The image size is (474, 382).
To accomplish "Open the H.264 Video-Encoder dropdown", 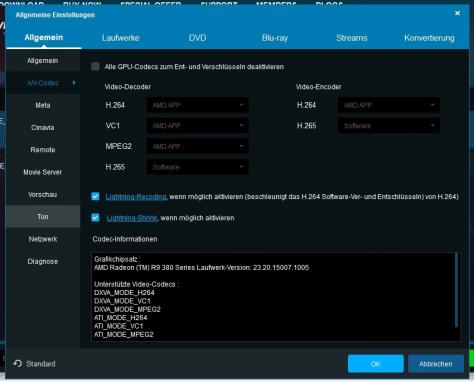I will pyautogui.click(x=389, y=105).
